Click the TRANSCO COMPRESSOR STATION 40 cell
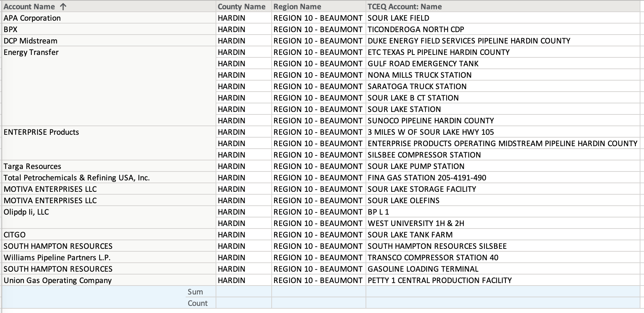The image size is (644, 313). (x=433, y=258)
